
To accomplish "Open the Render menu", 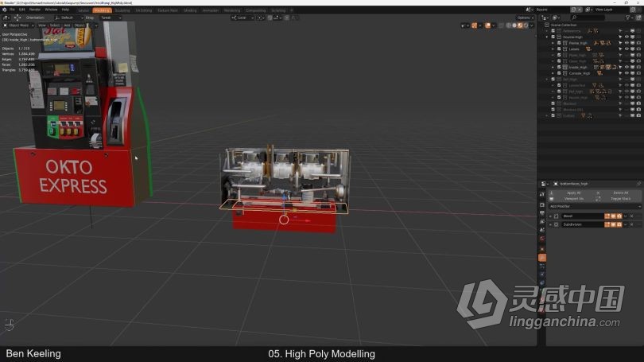I will (35, 10).
